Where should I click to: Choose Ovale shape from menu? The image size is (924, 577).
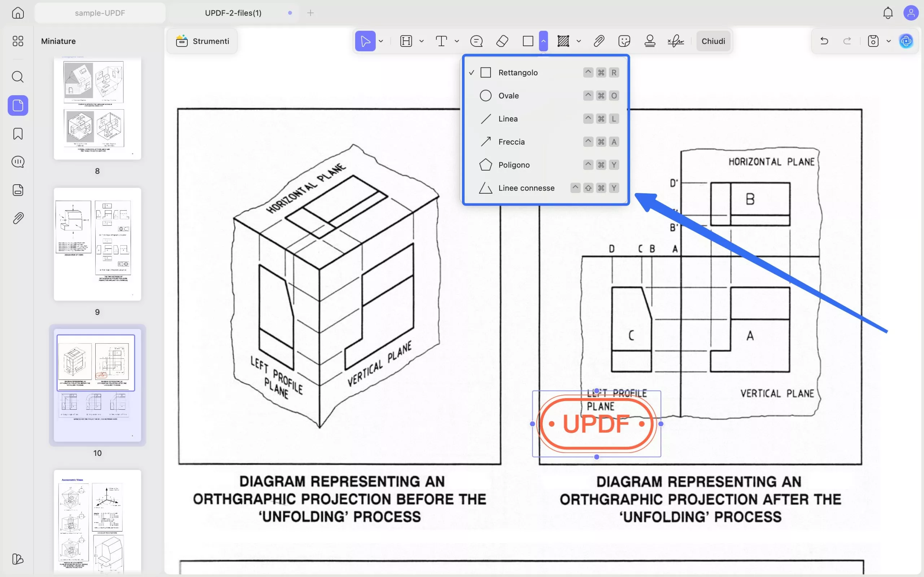tap(508, 96)
